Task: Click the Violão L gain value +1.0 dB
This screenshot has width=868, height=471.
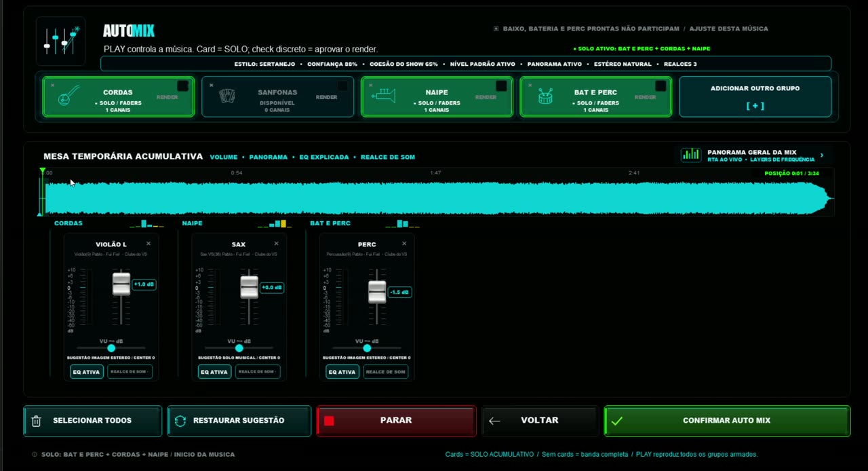Action: (144, 284)
